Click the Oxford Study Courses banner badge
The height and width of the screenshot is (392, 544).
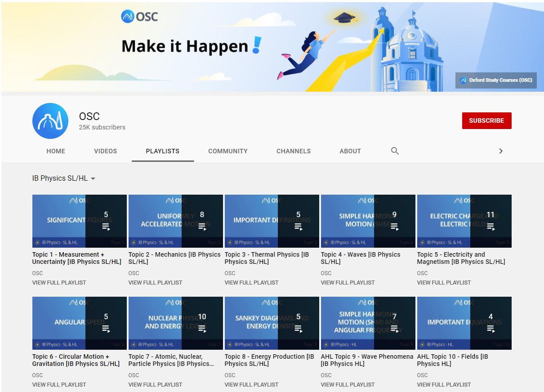(x=496, y=80)
